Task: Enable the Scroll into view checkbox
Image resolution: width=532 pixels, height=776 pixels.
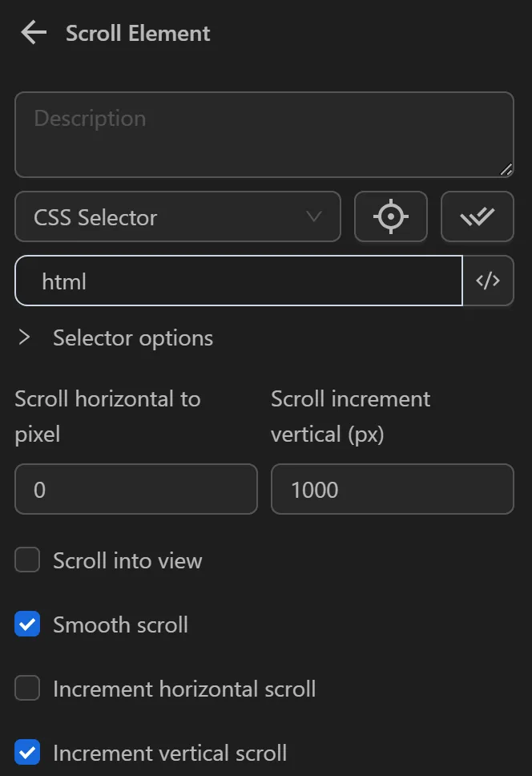Action: click(27, 560)
